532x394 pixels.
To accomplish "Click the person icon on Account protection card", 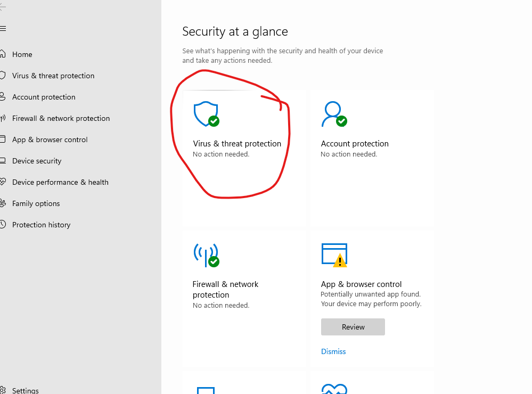I will coord(334,114).
